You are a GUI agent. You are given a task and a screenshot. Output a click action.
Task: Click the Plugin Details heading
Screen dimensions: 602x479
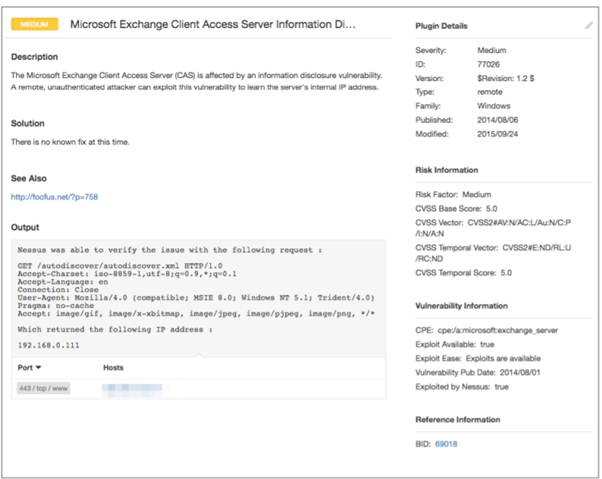click(x=445, y=25)
